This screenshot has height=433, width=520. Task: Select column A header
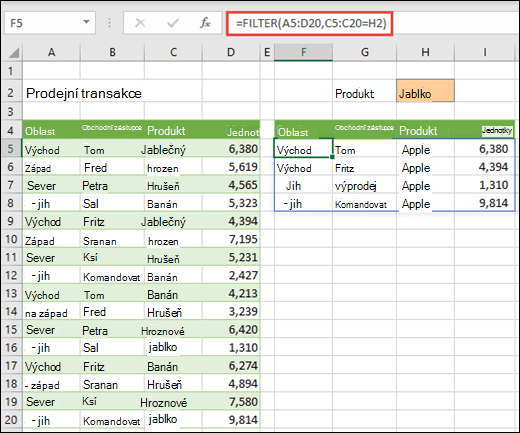point(51,52)
